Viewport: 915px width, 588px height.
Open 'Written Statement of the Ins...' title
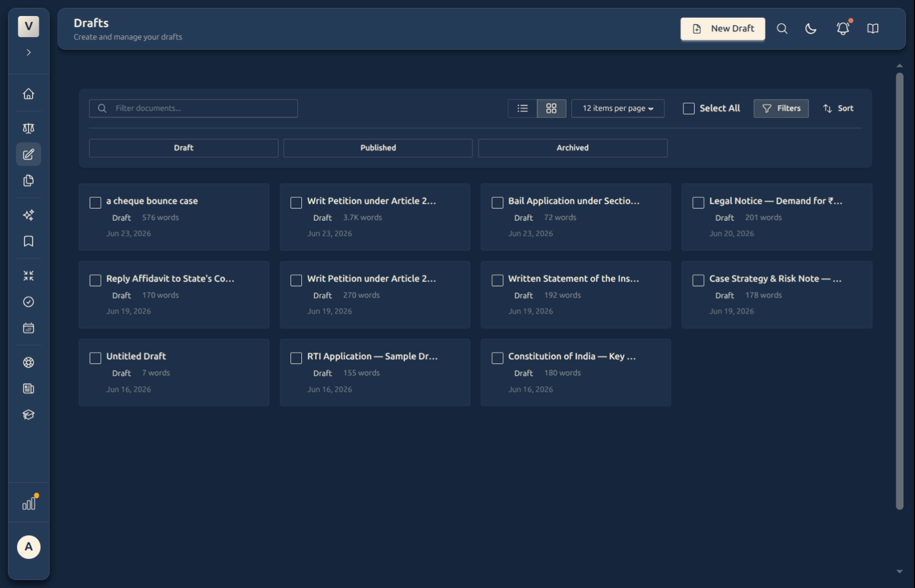[574, 279]
